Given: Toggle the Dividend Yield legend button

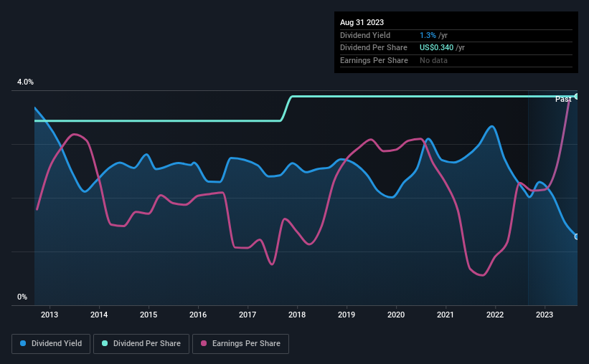Looking at the screenshot, I should [51, 344].
